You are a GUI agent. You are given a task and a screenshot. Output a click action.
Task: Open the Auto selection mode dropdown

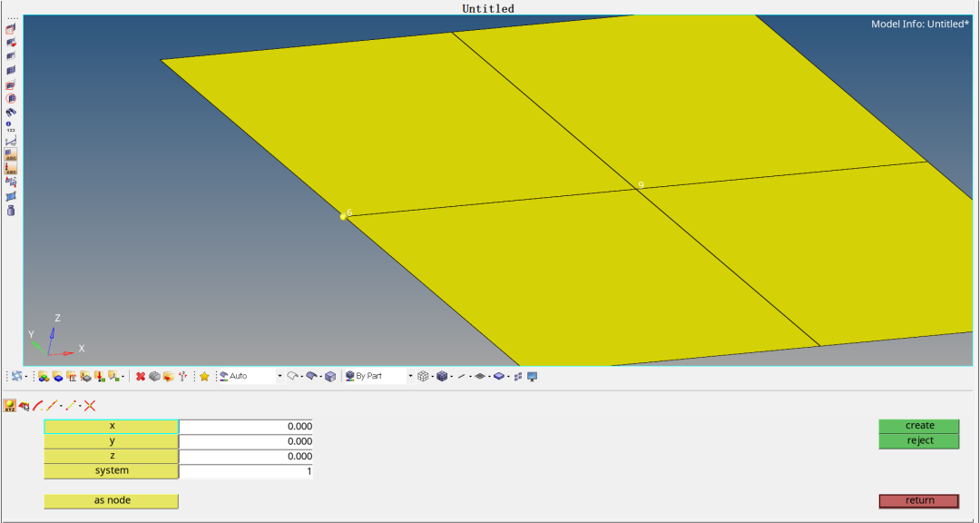(279, 376)
